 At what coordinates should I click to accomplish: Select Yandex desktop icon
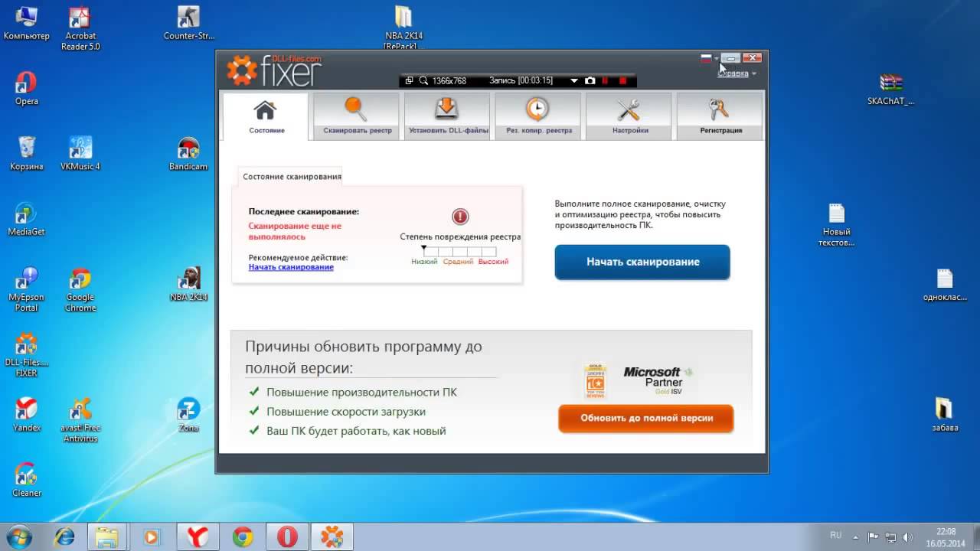pos(26,414)
